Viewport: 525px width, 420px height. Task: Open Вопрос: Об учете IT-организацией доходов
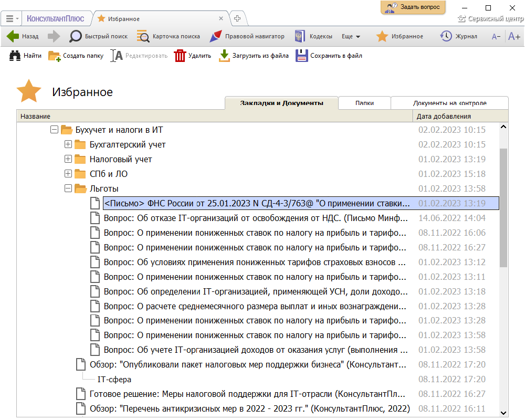coord(256,350)
